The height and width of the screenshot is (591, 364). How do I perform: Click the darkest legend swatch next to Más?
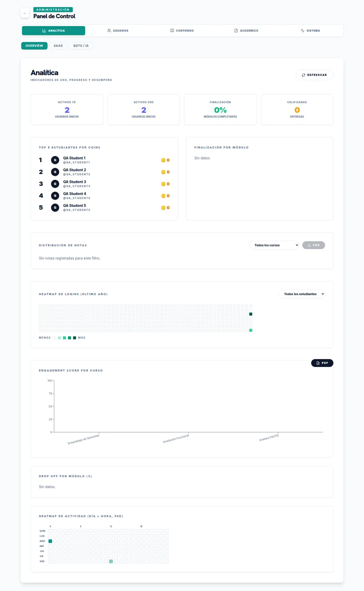[x=75, y=338]
